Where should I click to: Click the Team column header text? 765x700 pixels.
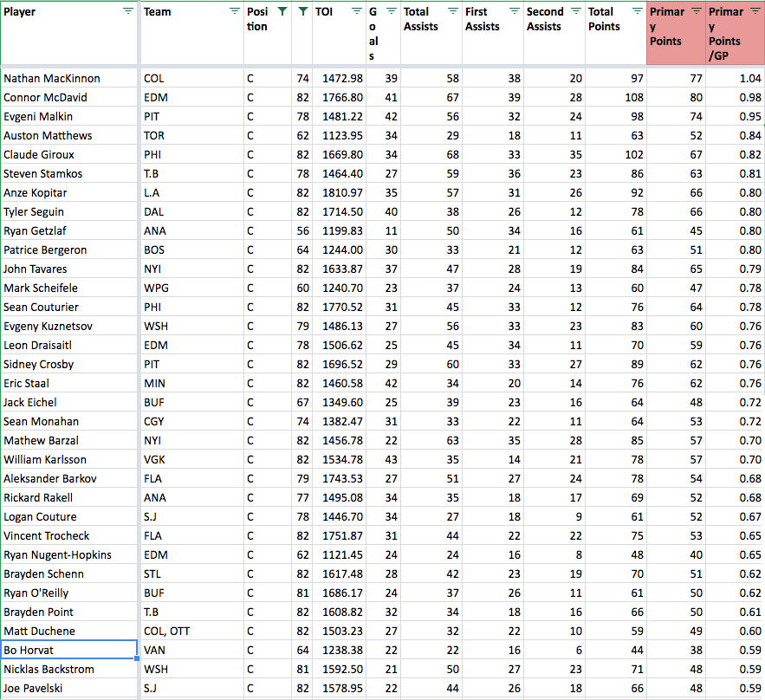(x=157, y=12)
